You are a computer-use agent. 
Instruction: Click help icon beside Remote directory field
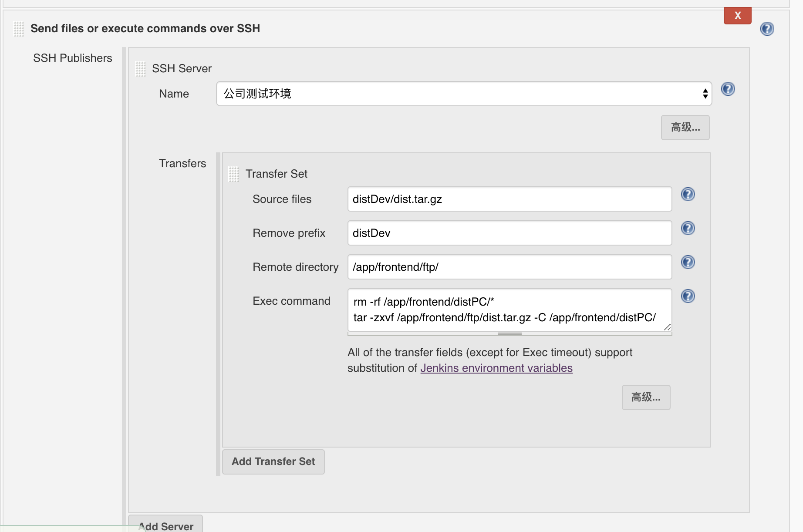[688, 262]
